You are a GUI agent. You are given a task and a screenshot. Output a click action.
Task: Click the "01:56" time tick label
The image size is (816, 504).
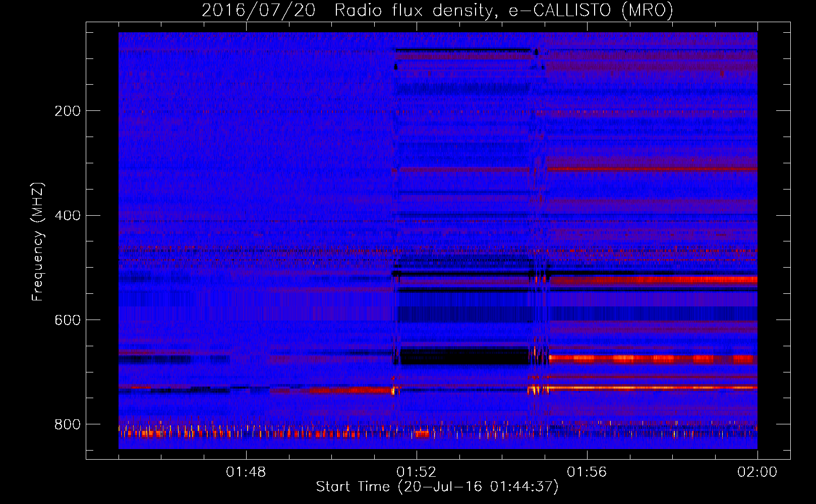click(587, 472)
